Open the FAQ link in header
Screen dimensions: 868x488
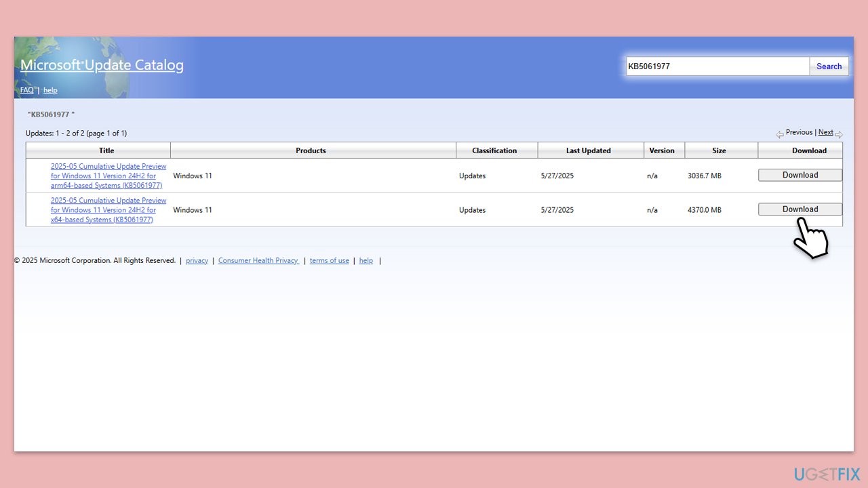(x=26, y=90)
